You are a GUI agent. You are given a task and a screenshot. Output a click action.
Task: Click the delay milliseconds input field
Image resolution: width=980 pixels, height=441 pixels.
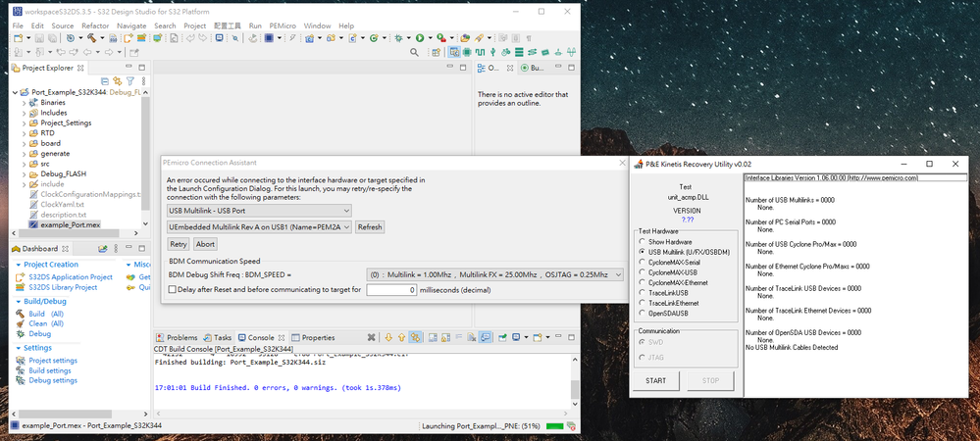391,290
